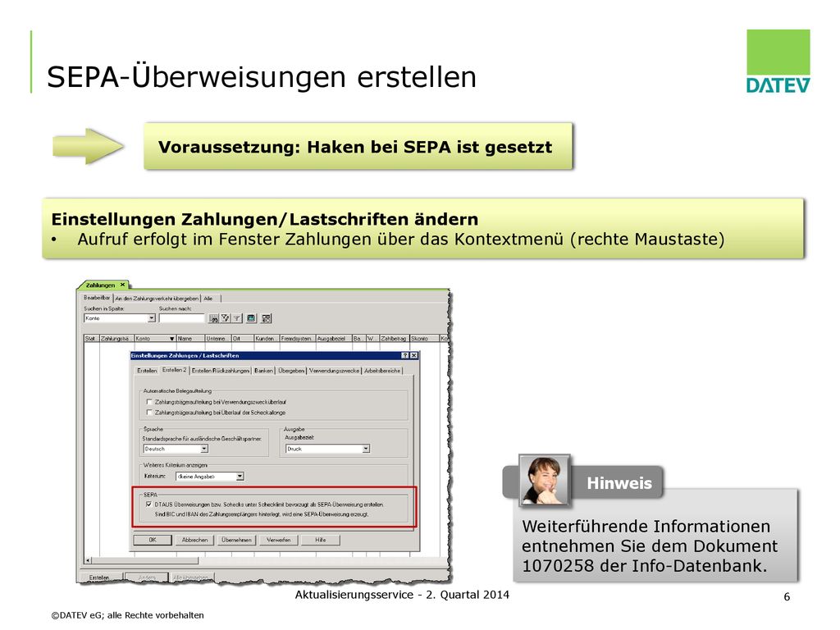
Task: Click the greyed-out funnel icon
Action: click(x=237, y=318)
